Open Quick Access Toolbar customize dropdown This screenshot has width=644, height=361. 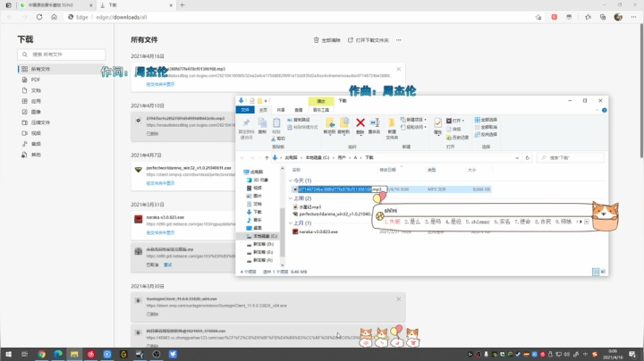(266, 101)
